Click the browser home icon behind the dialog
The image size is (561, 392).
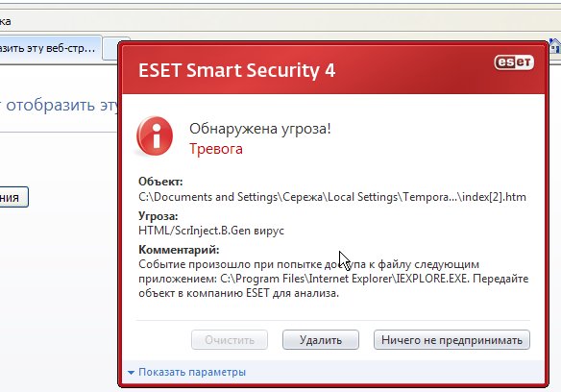coord(555,46)
